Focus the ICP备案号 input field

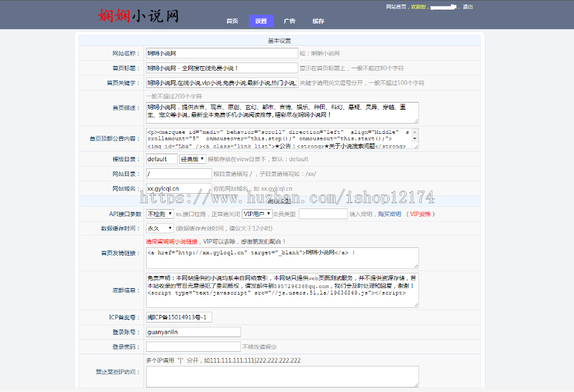coord(179,317)
